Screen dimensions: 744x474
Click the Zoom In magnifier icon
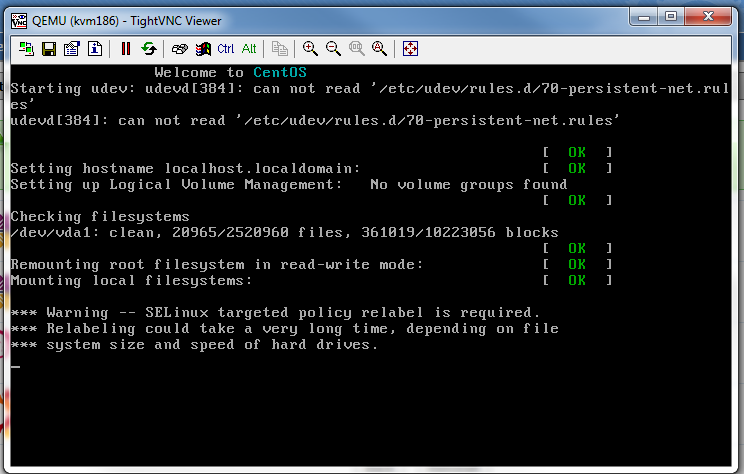[311, 48]
